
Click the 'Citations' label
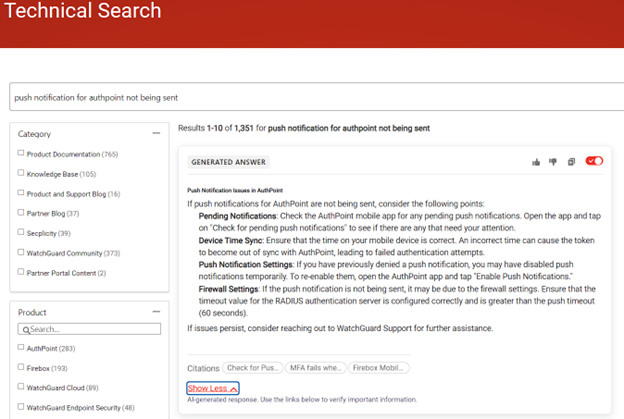(203, 368)
